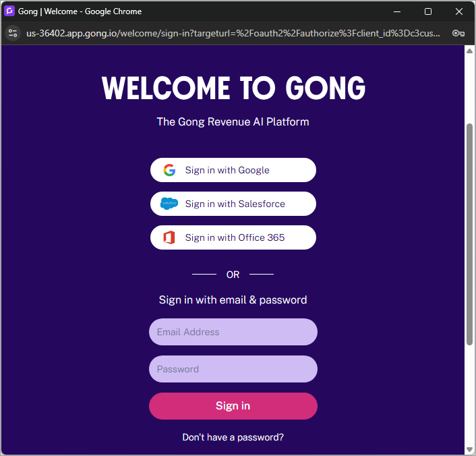Click the scroll down arrow
Viewport: 476px width, 456px height.
click(x=469, y=449)
